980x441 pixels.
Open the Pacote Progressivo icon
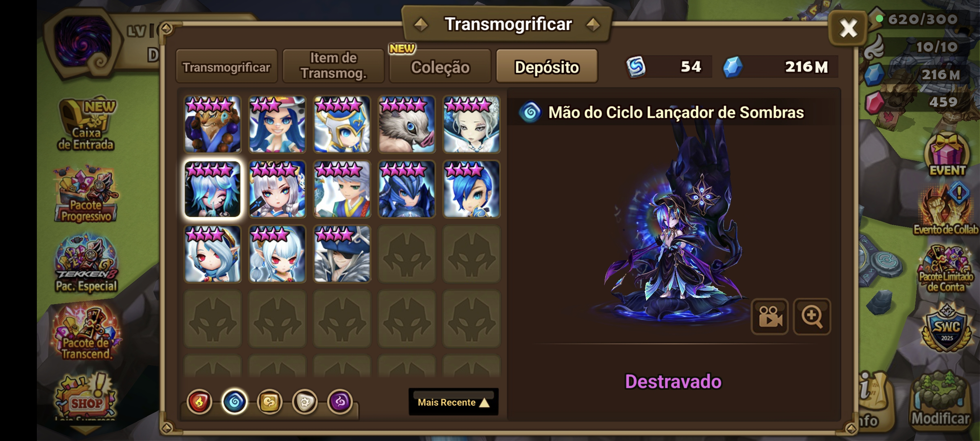click(x=86, y=194)
